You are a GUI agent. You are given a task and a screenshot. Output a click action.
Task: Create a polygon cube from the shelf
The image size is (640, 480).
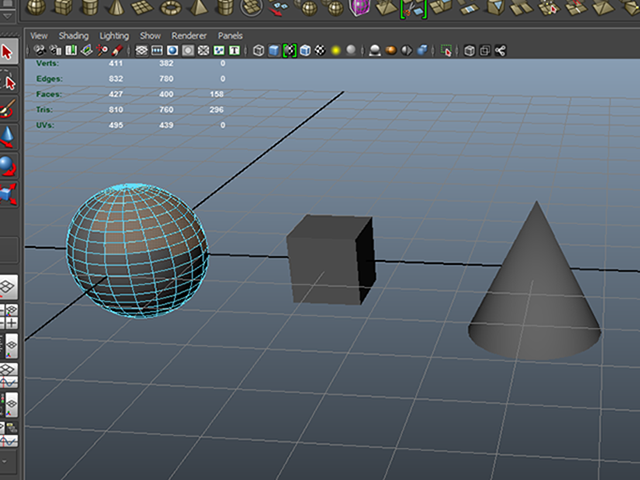[63, 7]
